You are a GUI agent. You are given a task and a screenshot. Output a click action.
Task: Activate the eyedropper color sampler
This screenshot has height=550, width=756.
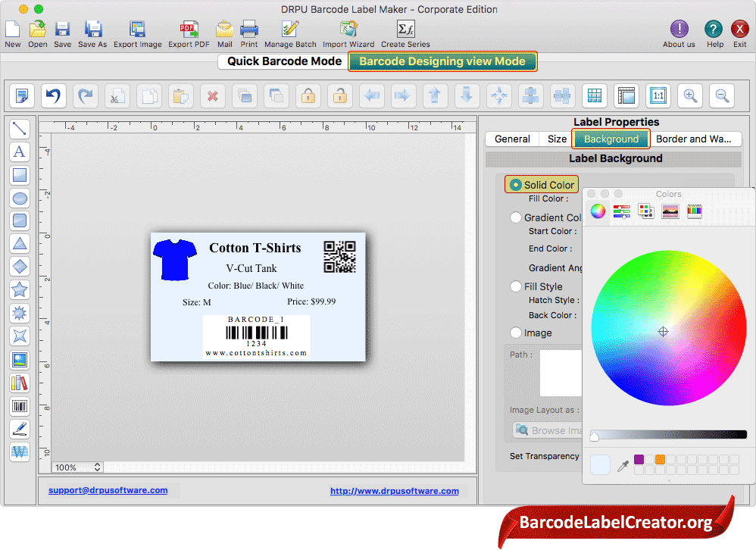pos(623,466)
